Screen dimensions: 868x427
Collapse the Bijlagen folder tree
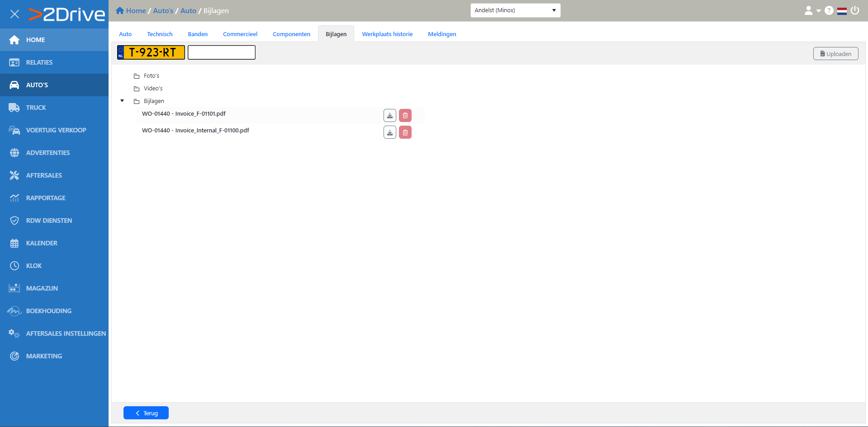122,101
